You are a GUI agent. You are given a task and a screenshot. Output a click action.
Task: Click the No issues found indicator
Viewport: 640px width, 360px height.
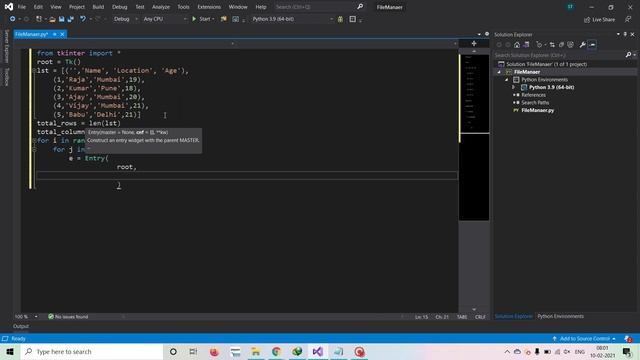coord(68,317)
